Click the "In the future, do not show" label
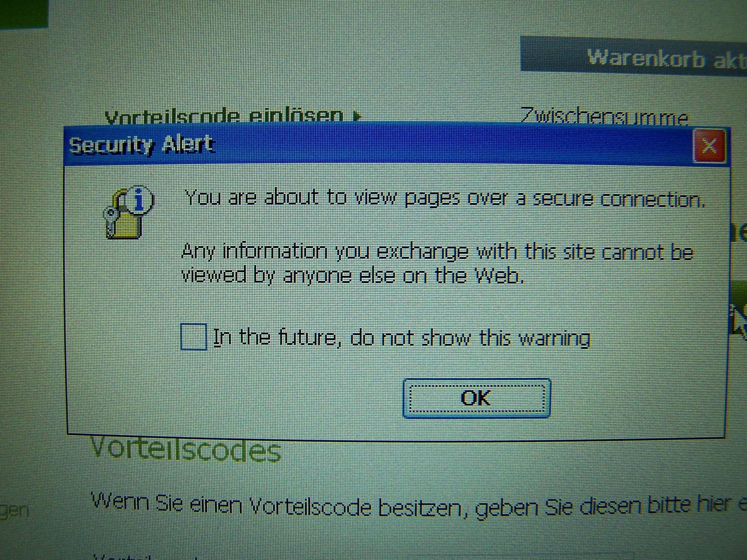Viewport: 747px width, 560px height. click(402, 338)
